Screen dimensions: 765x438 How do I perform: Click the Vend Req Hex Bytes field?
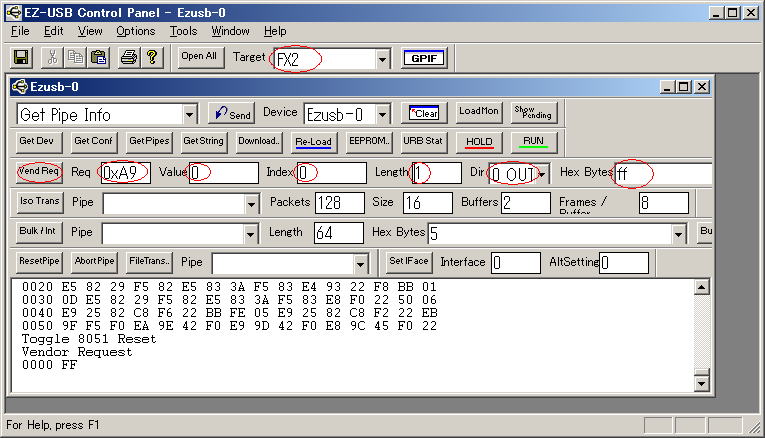(x=663, y=173)
